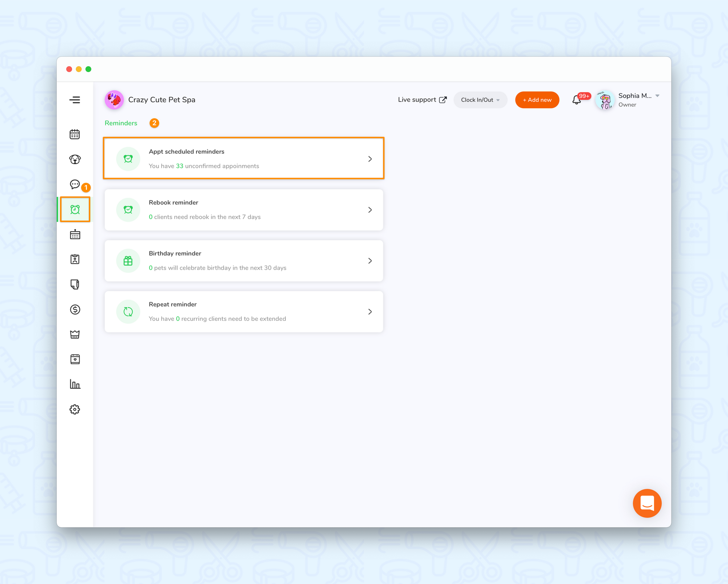Image resolution: width=728 pixels, height=584 pixels.
Task: Expand Rebook reminder chevron arrow
Action: [x=370, y=210]
